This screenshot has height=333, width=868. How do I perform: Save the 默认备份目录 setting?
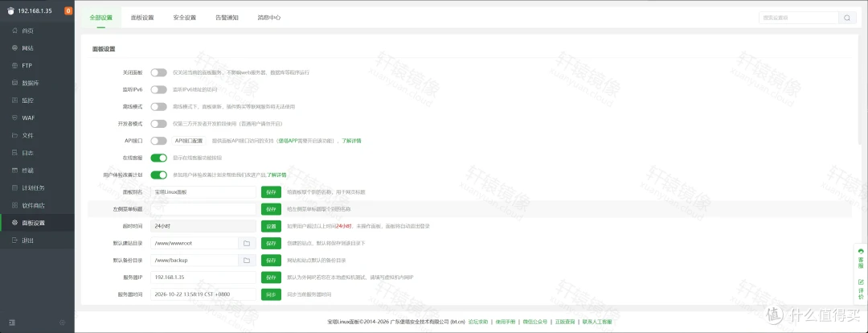click(272, 261)
